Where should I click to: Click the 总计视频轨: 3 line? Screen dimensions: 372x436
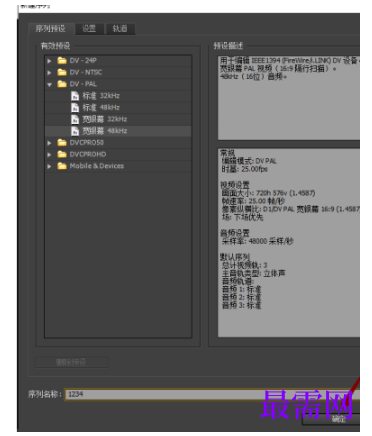244,265
